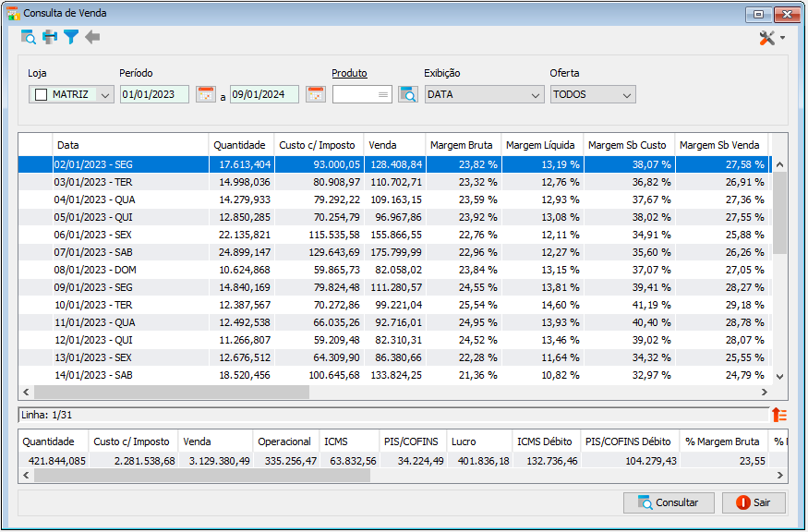Open the Oferta TODOS dropdown
Image resolution: width=808 pixels, height=532 pixels.
tap(593, 94)
